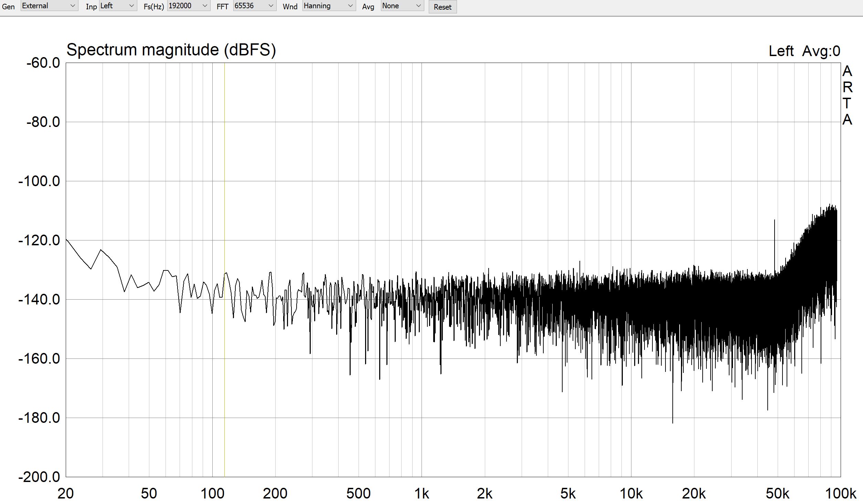Click the 200 frequency axis label
863x504 pixels.
(x=275, y=494)
